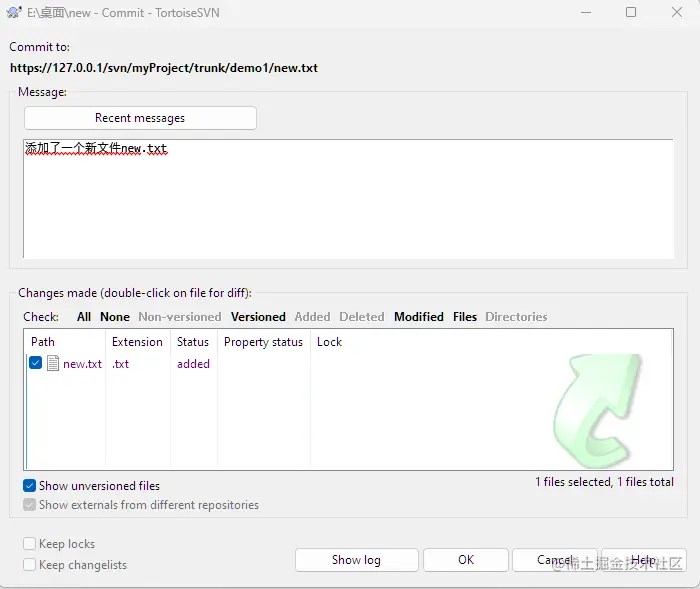
Task: Uncheck the new.txt file checkbox
Action: tap(35, 363)
